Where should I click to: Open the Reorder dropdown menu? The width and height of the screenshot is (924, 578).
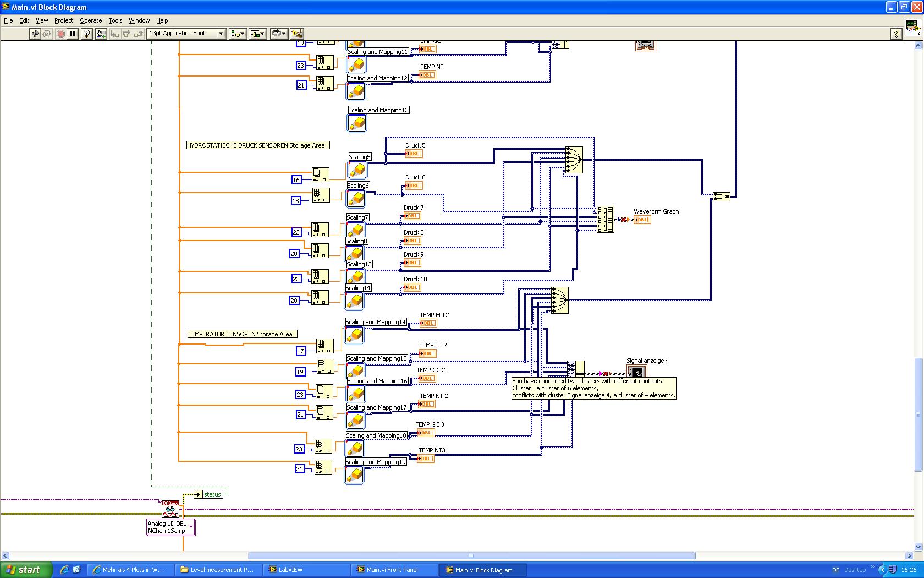pyautogui.click(x=278, y=34)
